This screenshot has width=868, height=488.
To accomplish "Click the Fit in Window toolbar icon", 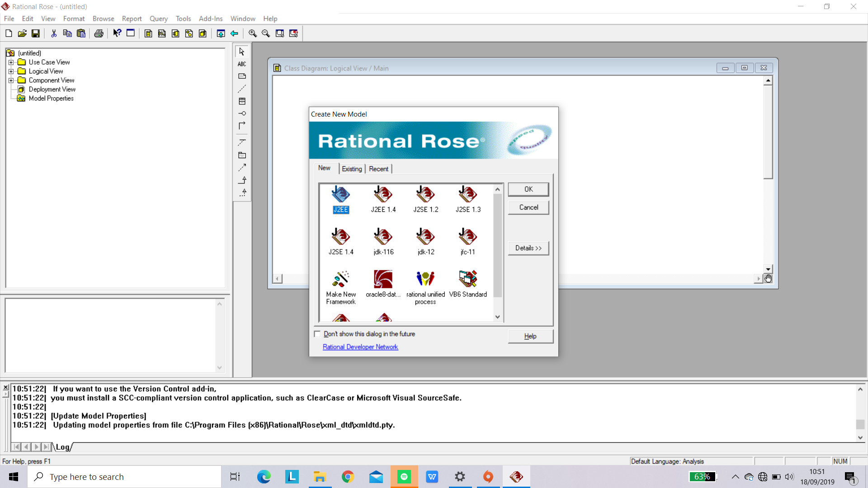I will [x=280, y=33].
